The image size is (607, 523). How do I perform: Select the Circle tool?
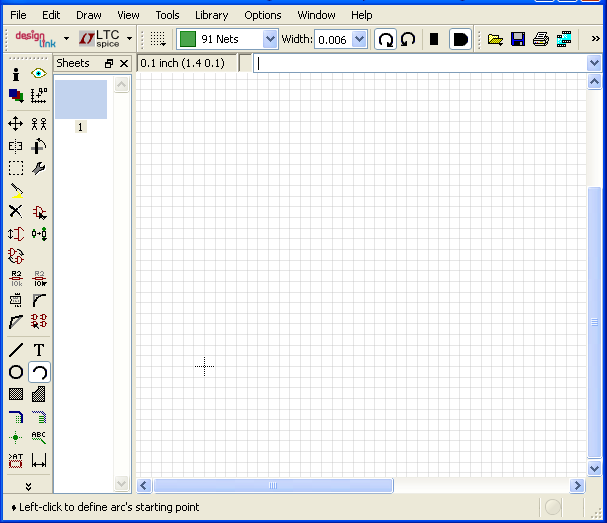(16, 372)
